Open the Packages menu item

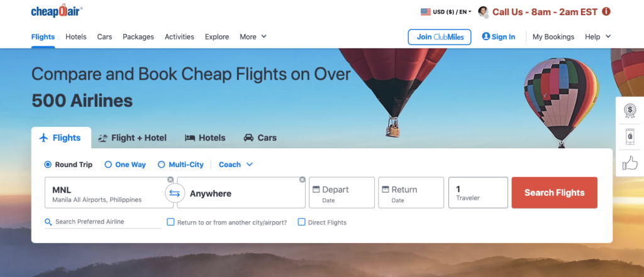[138, 36]
